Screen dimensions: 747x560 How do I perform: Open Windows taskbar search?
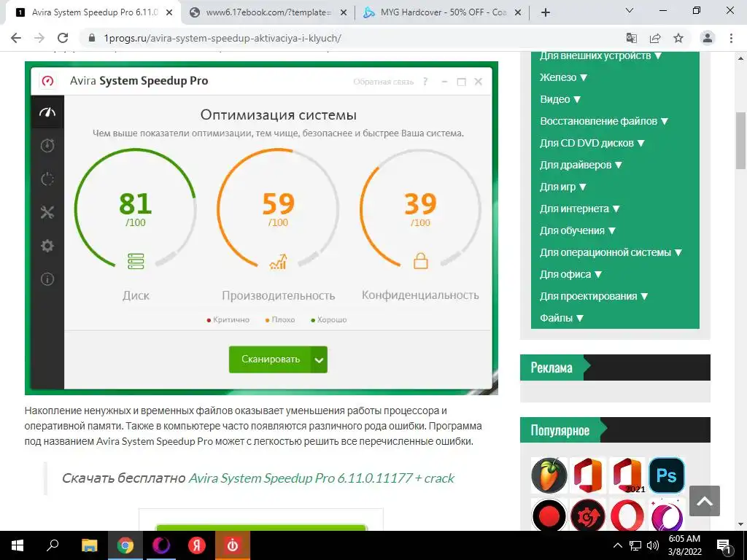53,545
